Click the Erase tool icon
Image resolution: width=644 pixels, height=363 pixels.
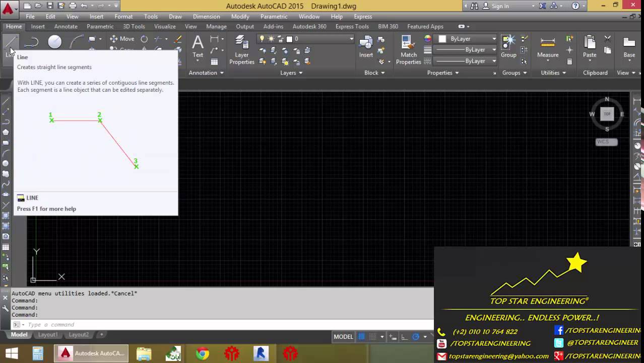point(178,39)
